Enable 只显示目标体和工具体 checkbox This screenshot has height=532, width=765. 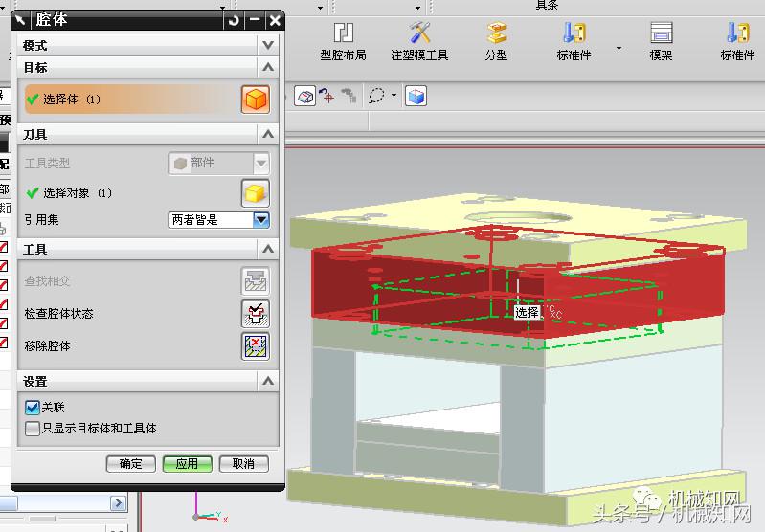click(33, 429)
